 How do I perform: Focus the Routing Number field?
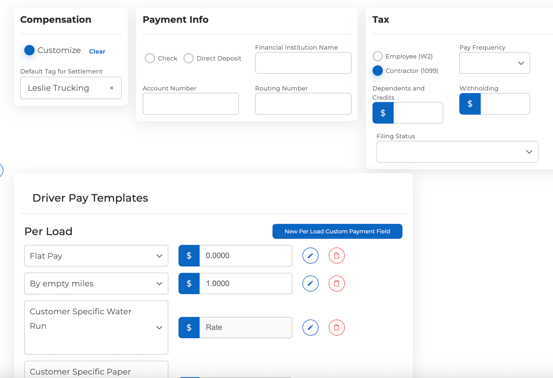(x=303, y=104)
